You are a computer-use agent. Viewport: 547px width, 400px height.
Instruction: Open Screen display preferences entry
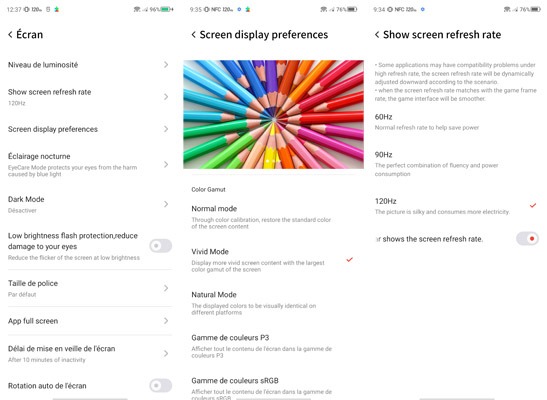[90, 129]
